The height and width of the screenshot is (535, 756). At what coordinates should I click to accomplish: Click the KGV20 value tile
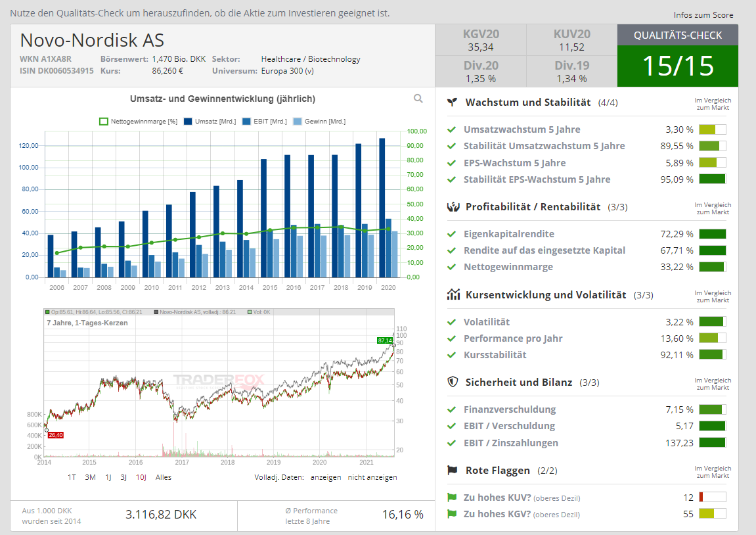click(480, 40)
